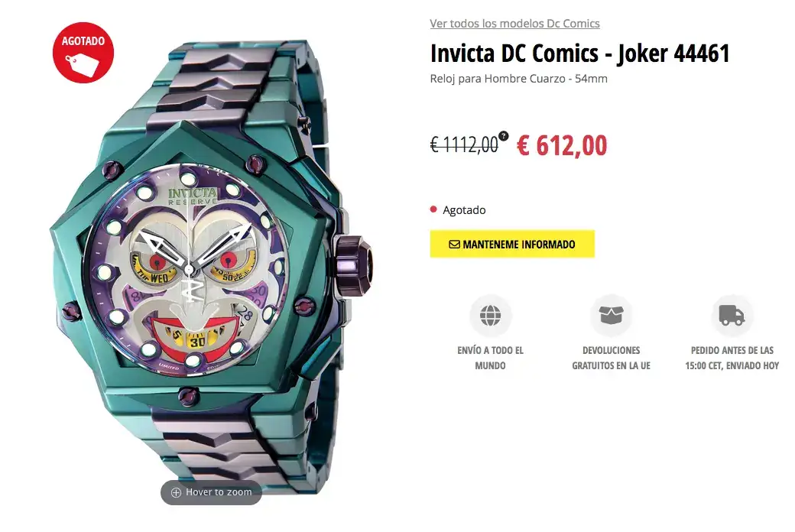Click the plus icon in Hover to zoom

point(176,492)
